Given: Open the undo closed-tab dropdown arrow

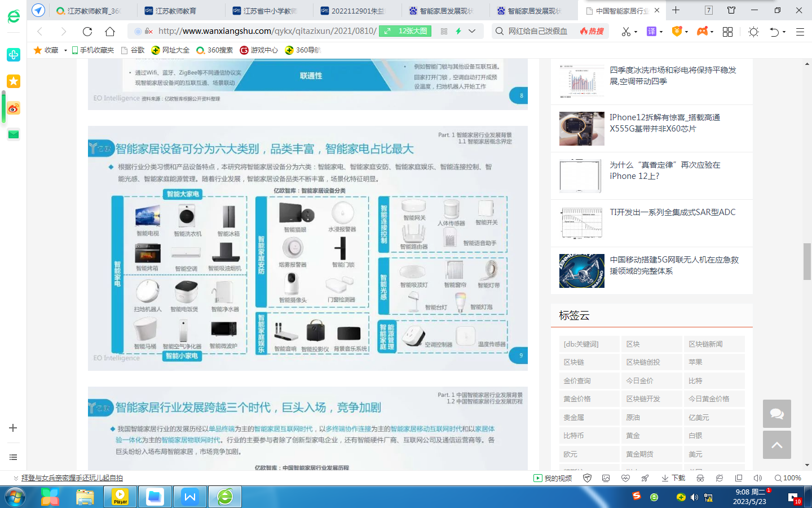Looking at the screenshot, I should pos(784,32).
